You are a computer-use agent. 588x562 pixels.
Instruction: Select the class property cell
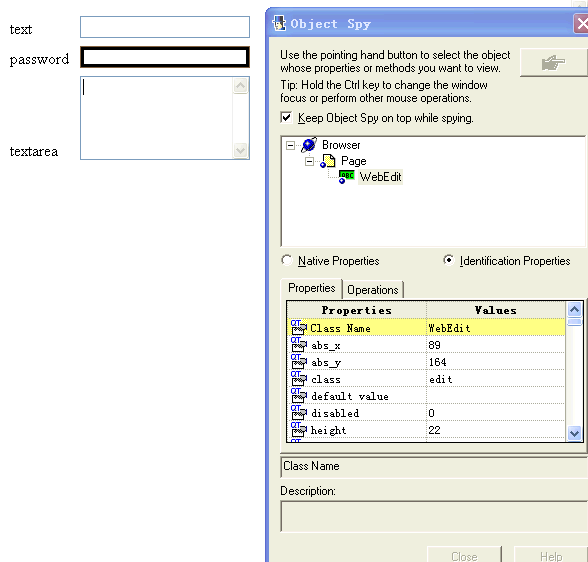(357, 379)
